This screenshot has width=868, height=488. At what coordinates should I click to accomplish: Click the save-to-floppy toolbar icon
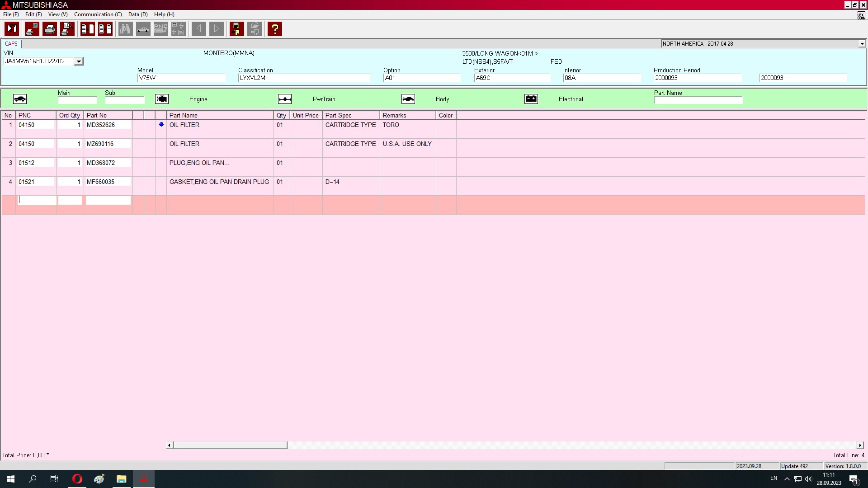(x=236, y=29)
